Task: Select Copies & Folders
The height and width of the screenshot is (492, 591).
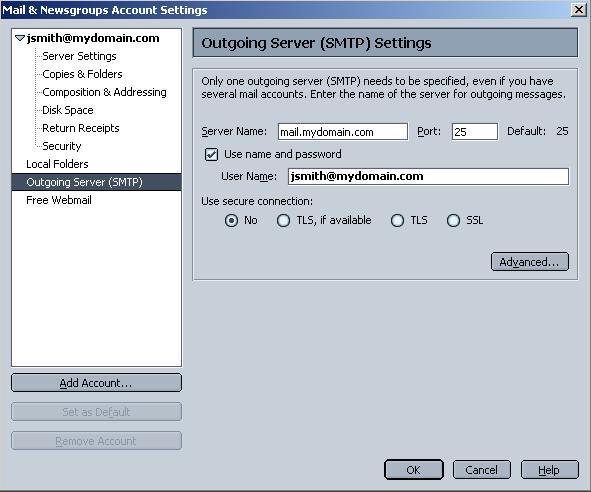Action: [82, 74]
